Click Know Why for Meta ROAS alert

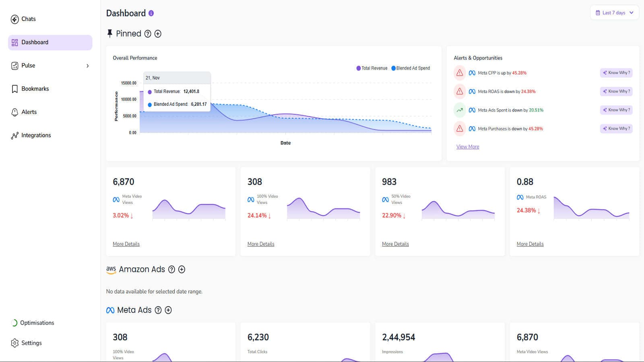616,91
